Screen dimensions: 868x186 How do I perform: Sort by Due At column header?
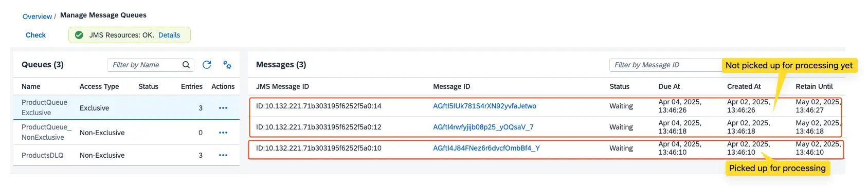[669, 86]
